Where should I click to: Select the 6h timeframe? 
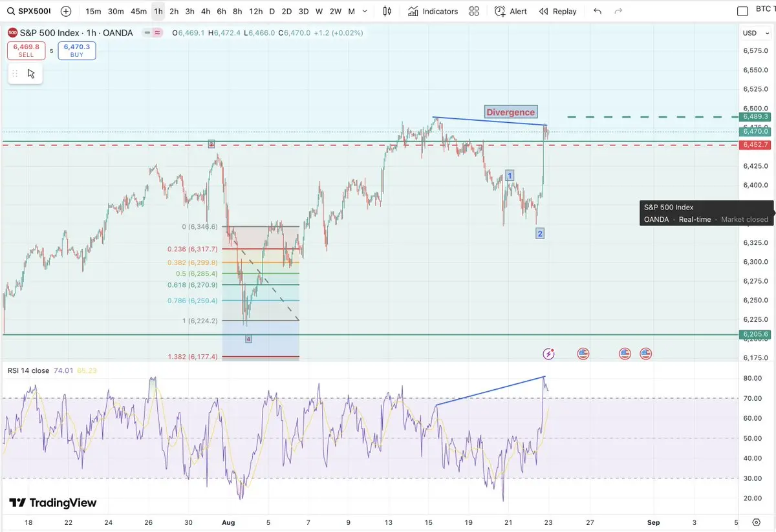pyautogui.click(x=221, y=11)
